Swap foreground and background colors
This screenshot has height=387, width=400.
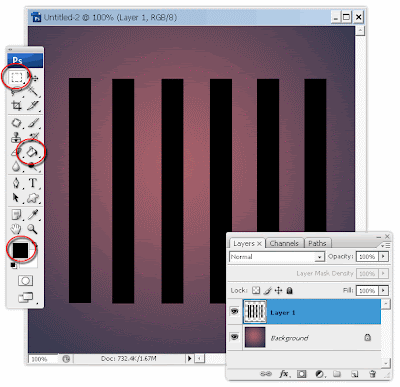[x=36, y=246]
